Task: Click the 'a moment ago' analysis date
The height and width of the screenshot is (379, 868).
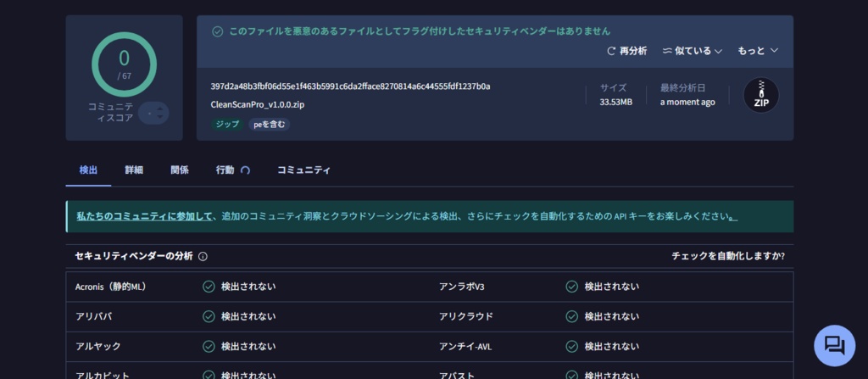Action: (x=687, y=102)
